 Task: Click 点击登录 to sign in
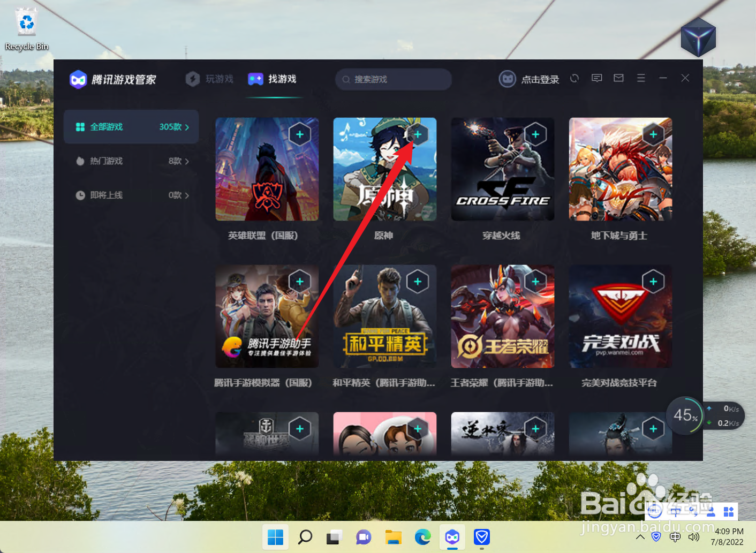pyautogui.click(x=540, y=79)
